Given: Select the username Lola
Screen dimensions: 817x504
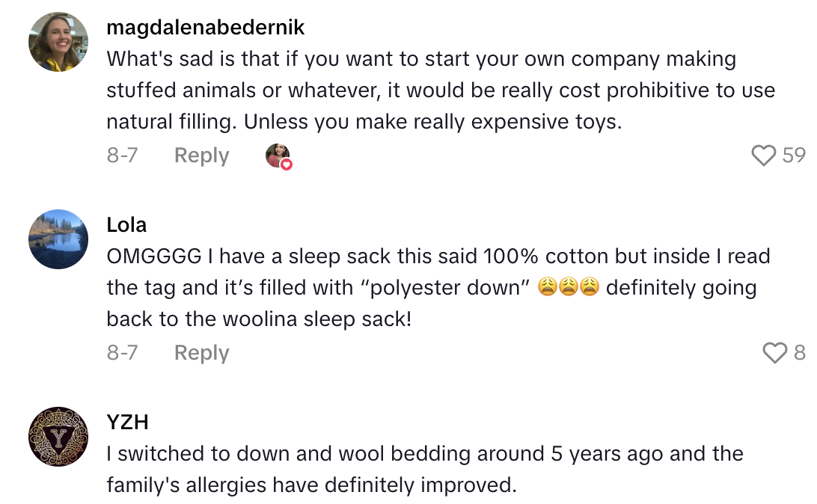Looking at the screenshot, I should 128,224.
